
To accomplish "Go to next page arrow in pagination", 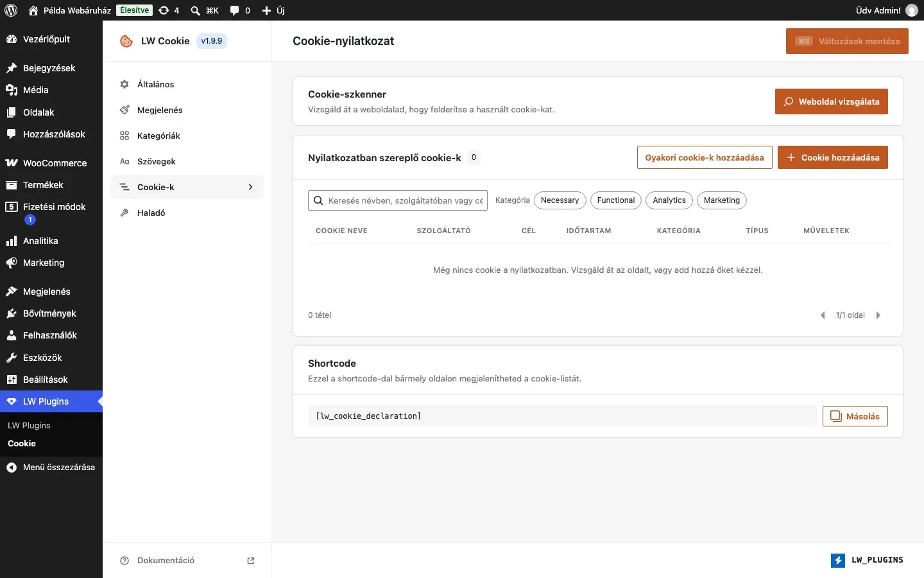I will (x=878, y=315).
